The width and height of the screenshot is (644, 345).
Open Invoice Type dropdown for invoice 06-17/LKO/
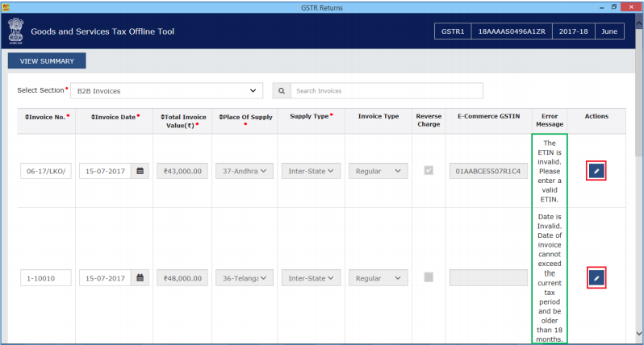378,171
